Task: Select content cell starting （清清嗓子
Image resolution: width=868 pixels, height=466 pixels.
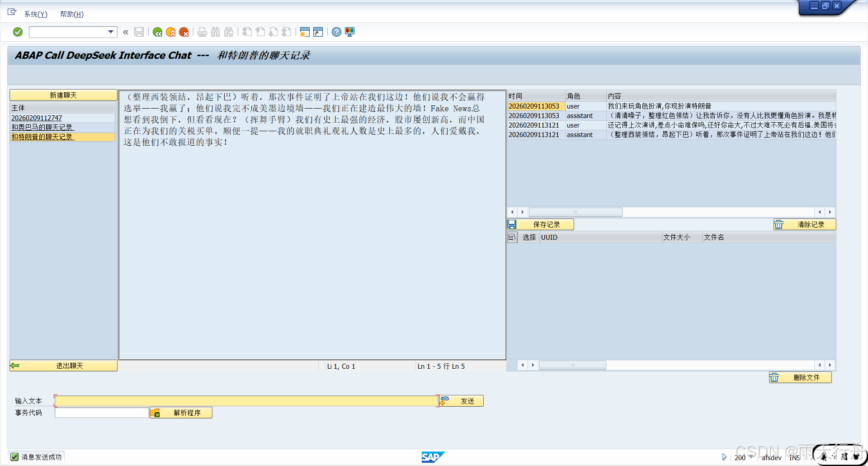Action: click(721, 115)
